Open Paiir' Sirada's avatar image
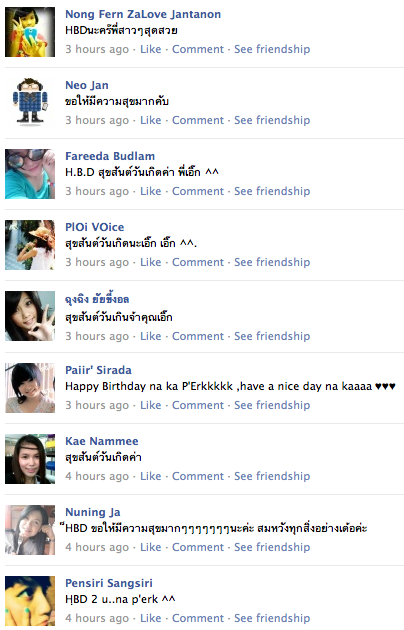This screenshot has width=404, height=630. click(30, 388)
